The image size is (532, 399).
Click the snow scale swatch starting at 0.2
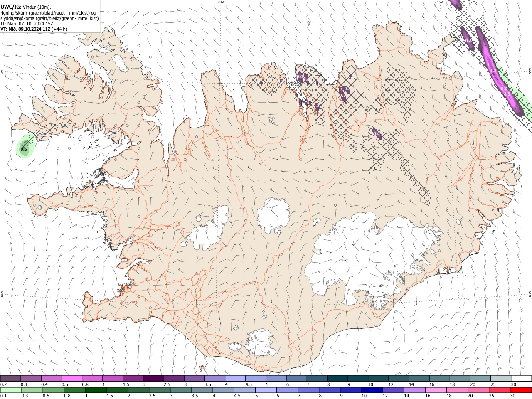pos(10,378)
